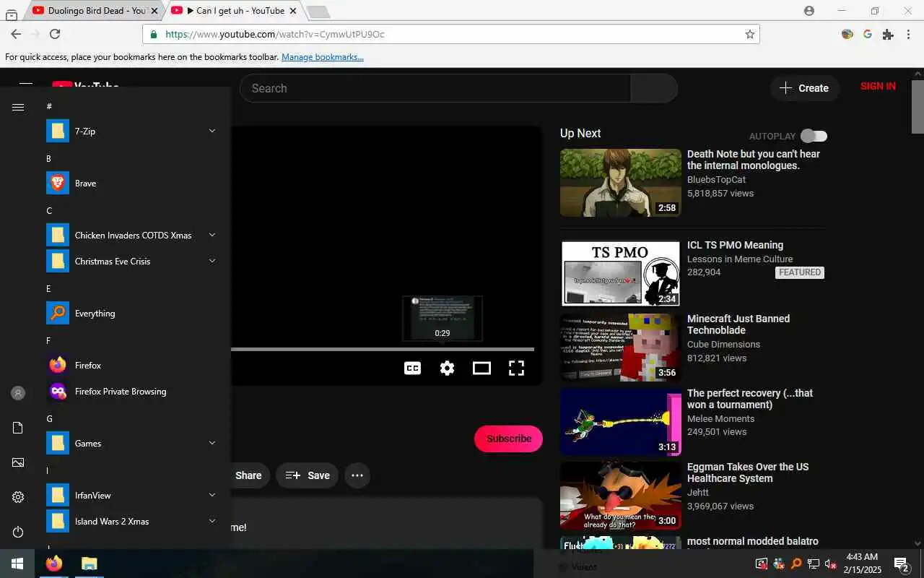Click the Subscribe button
This screenshot has height=578, width=924.
508,439
